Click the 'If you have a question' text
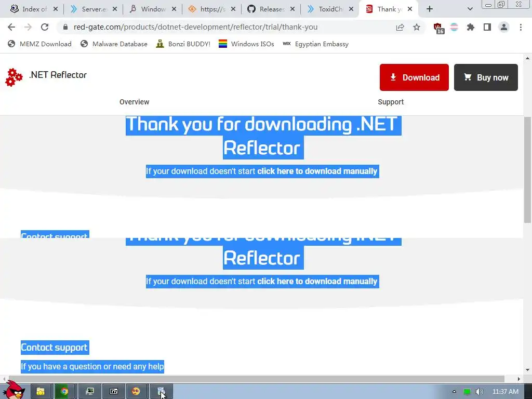Image resolution: width=532 pixels, height=399 pixels. (92, 366)
